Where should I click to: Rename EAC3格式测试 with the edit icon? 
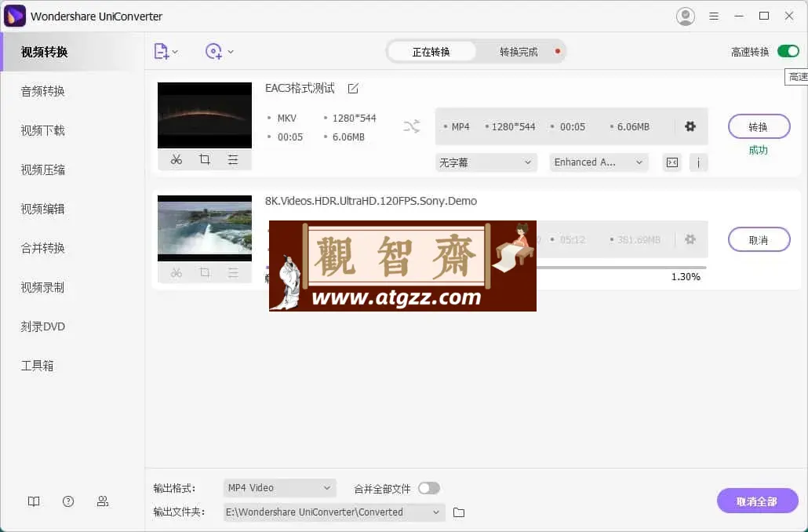click(x=353, y=89)
